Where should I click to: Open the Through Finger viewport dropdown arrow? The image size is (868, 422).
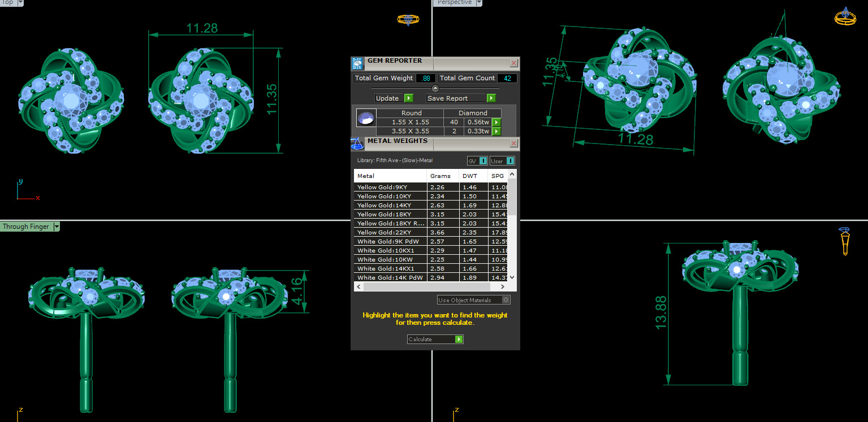coord(56,227)
